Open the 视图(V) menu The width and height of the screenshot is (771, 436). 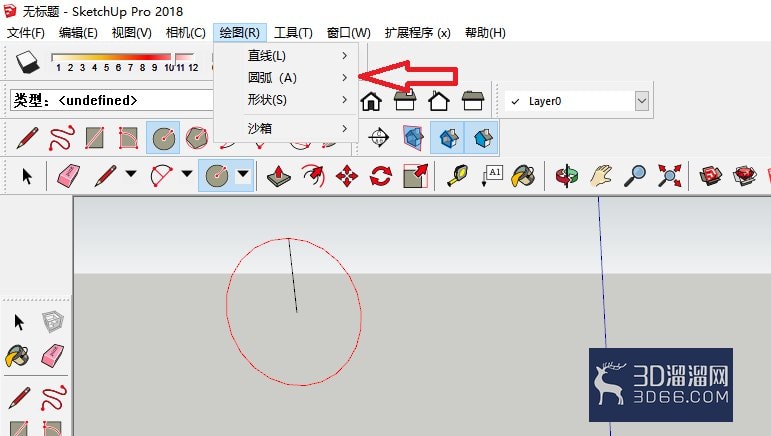pyautogui.click(x=131, y=33)
